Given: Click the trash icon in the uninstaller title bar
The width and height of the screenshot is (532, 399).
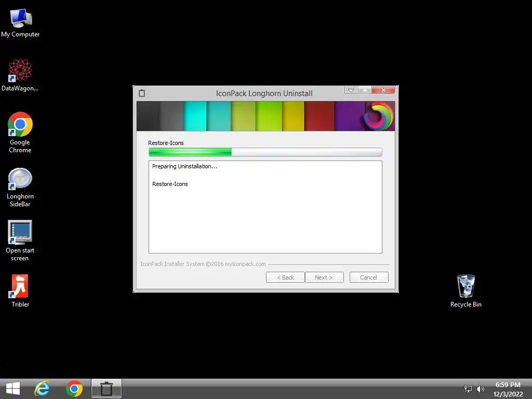Looking at the screenshot, I should (142, 94).
